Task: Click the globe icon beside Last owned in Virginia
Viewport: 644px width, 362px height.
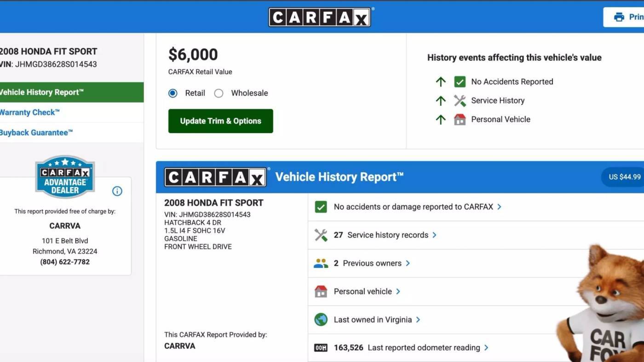Action: [321, 320]
